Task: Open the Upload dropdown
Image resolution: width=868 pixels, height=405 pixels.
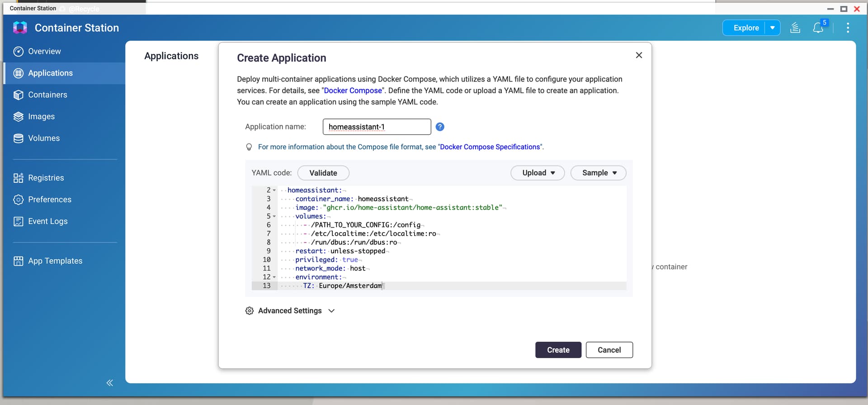Action: (538, 173)
